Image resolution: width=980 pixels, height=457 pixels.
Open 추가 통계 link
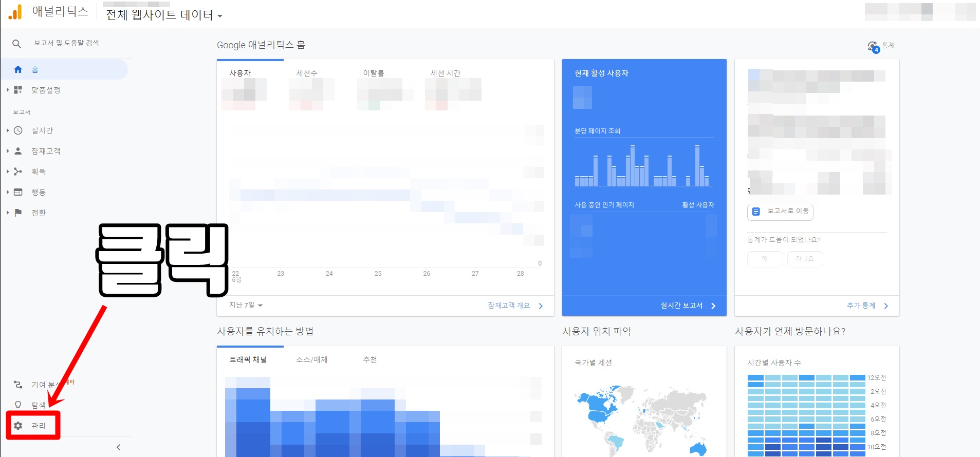[x=861, y=306]
